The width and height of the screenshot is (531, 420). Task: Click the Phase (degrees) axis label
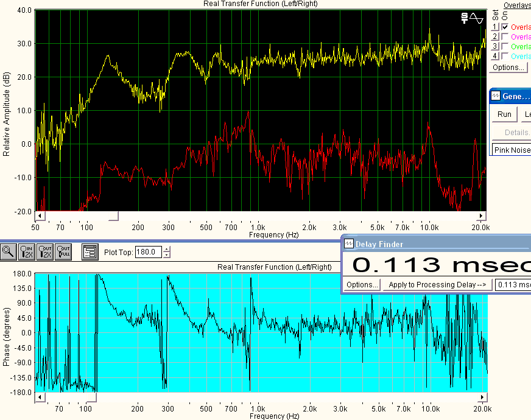[x=6, y=337]
